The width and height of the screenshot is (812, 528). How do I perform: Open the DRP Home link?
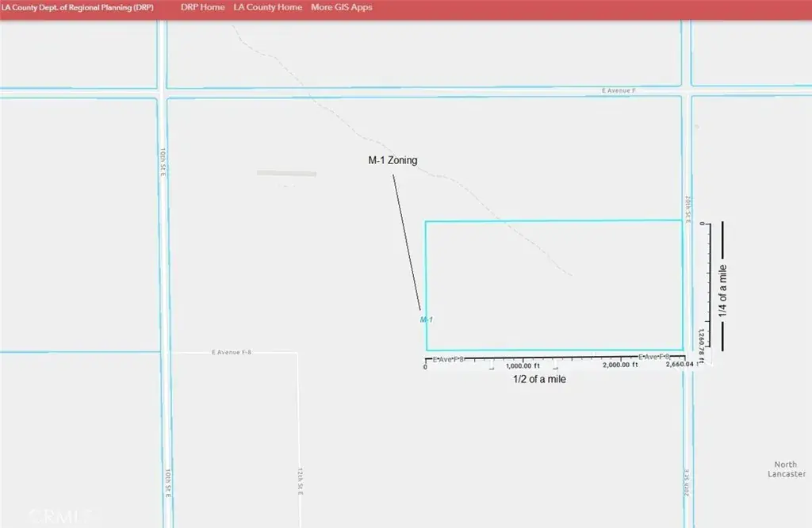pyautogui.click(x=202, y=7)
